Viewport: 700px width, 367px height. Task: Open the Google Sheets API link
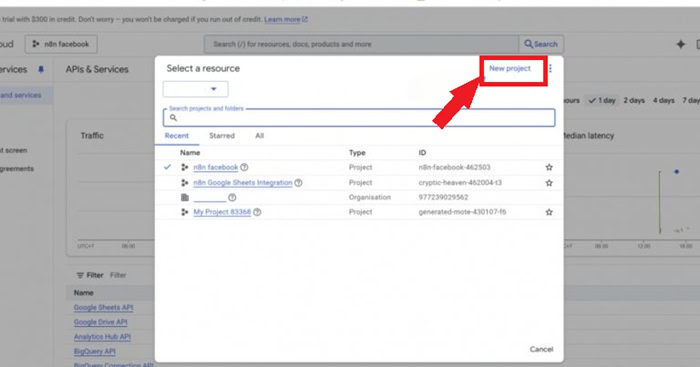pos(104,308)
